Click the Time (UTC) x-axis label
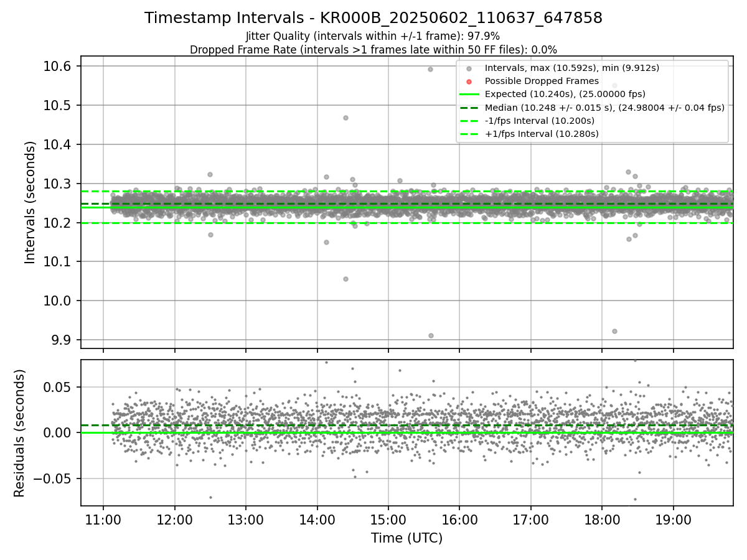 tap(407, 538)
